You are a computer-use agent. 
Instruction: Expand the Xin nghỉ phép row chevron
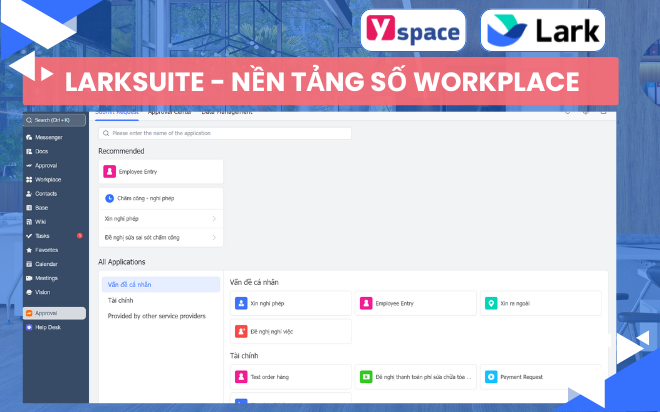pyautogui.click(x=214, y=219)
